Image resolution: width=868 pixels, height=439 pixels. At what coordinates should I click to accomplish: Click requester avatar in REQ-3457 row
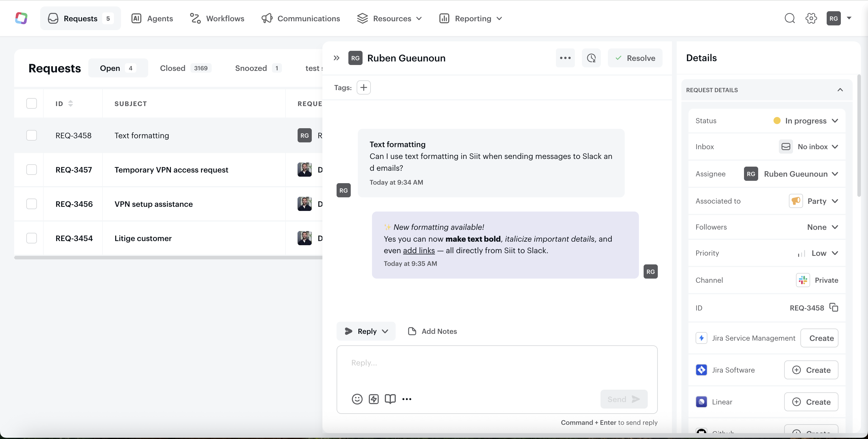coord(304,169)
